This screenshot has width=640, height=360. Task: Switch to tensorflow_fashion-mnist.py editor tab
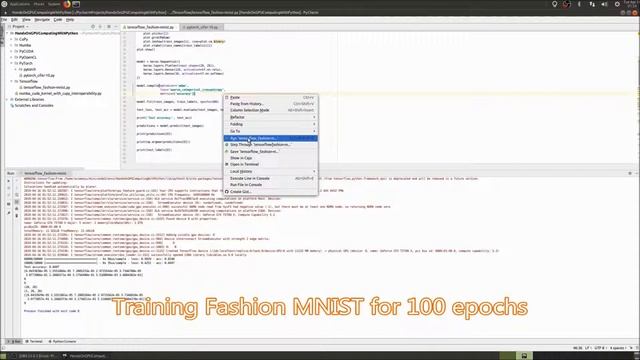pyautogui.click(x=150, y=27)
